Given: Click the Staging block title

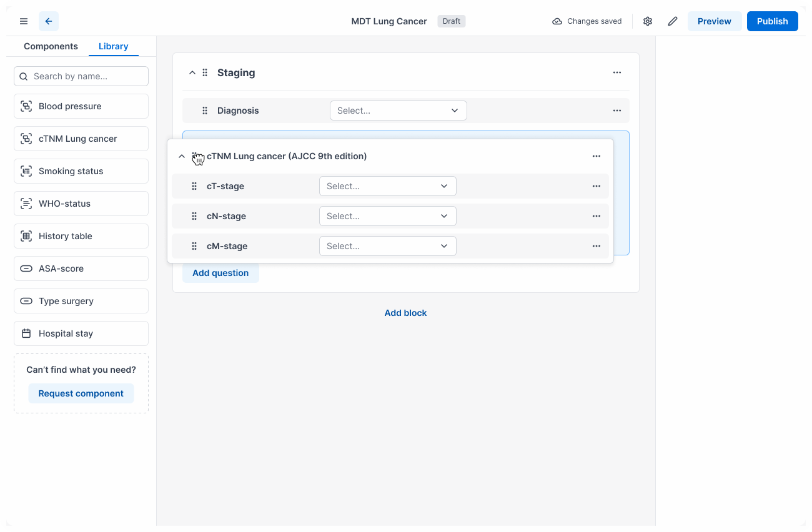Looking at the screenshot, I should [x=236, y=72].
